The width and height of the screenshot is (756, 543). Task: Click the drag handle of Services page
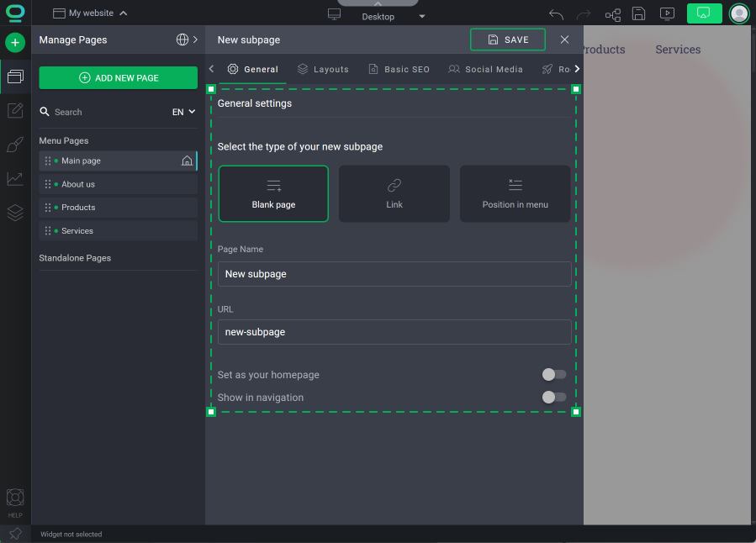tap(48, 231)
